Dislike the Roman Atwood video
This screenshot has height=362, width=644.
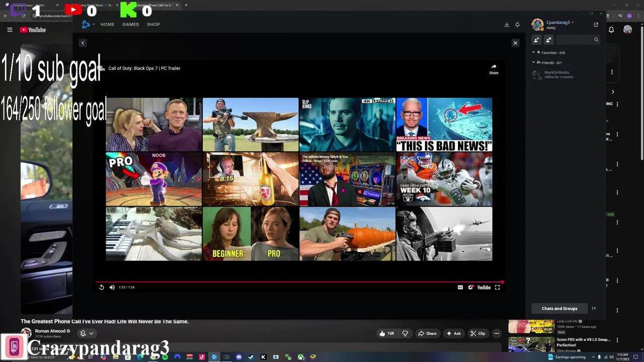[x=405, y=333]
